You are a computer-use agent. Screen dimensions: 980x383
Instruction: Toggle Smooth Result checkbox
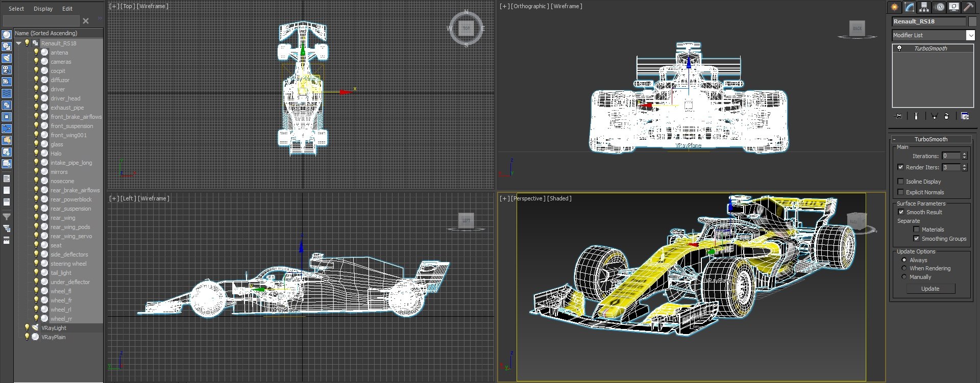[900, 212]
